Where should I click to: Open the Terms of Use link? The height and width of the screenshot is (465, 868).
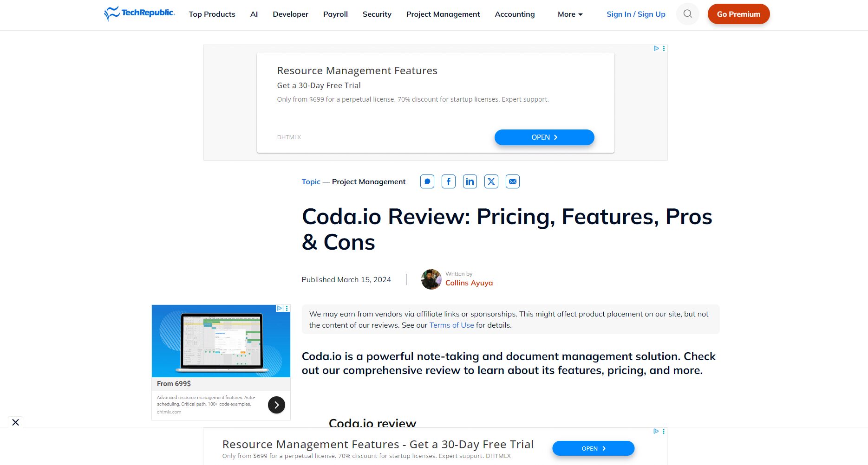coord(451,325)
